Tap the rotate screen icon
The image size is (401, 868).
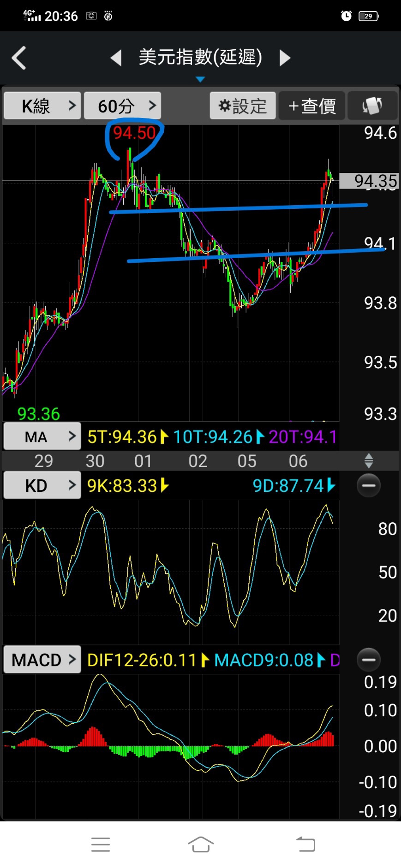point(372,106)
